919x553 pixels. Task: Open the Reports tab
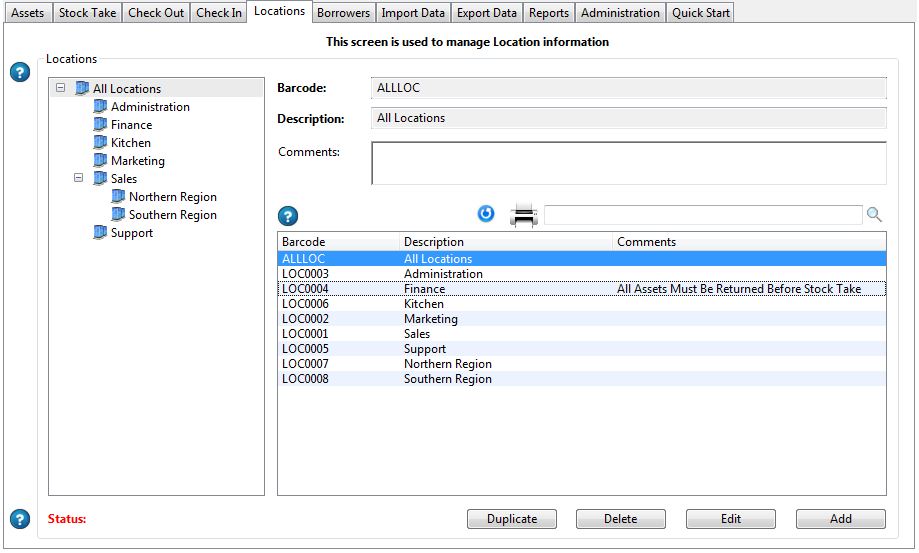click(x=549, y=13)
